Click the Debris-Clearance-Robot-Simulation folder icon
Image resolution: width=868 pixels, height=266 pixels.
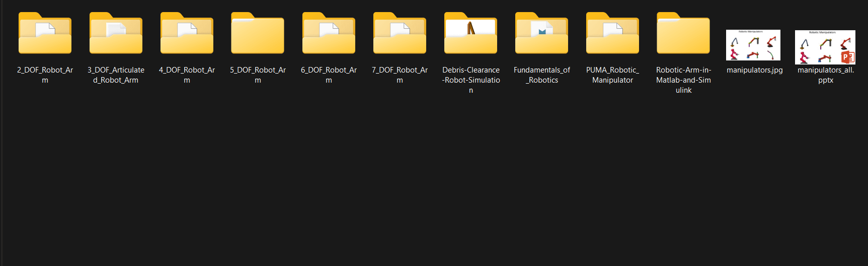pos(470,34)
